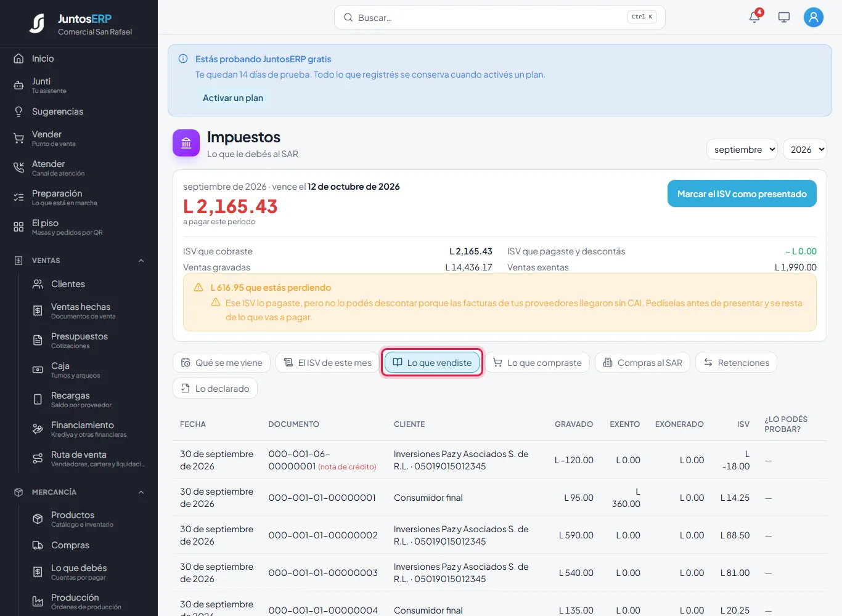Click the Sugerencias lightbulb icon
This screenshot has width=842, height=616.
pyautogui.click(x=18, y=111)
